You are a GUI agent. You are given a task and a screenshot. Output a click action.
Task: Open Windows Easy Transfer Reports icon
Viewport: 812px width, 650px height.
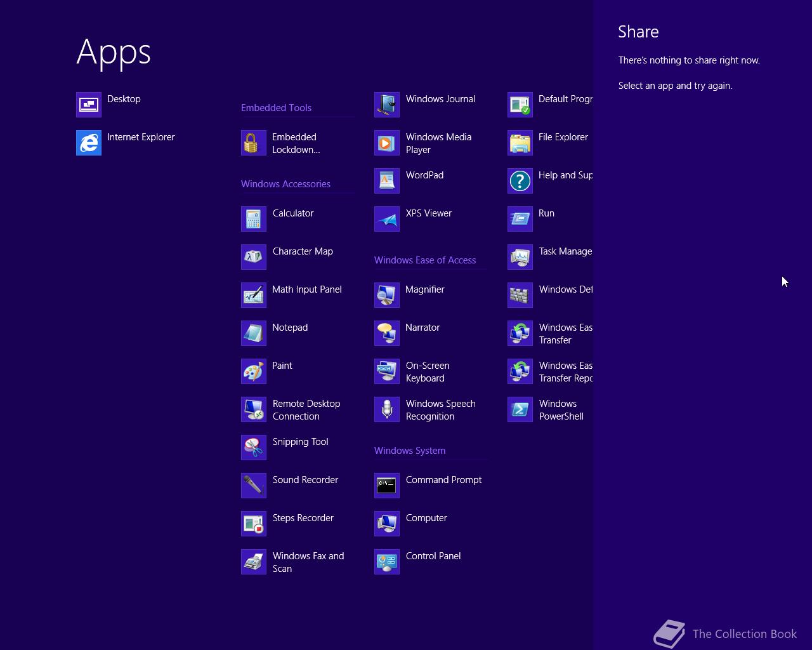coord(520,371)
